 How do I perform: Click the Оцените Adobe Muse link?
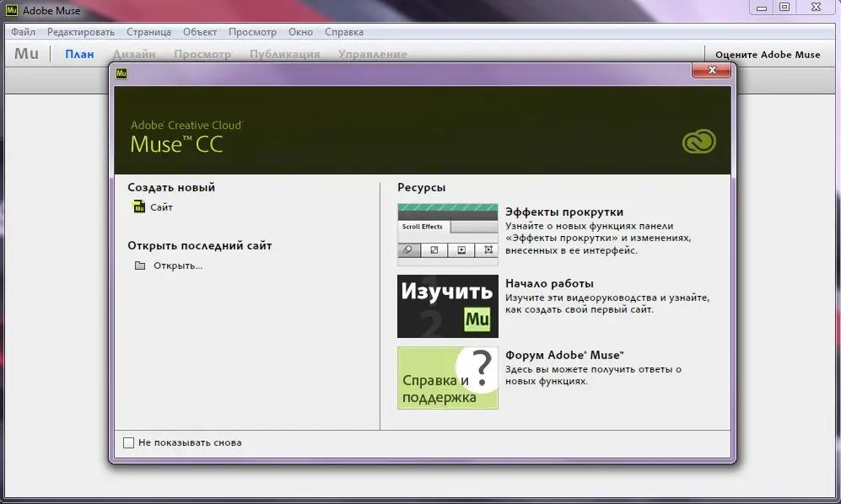click(768, 55)
